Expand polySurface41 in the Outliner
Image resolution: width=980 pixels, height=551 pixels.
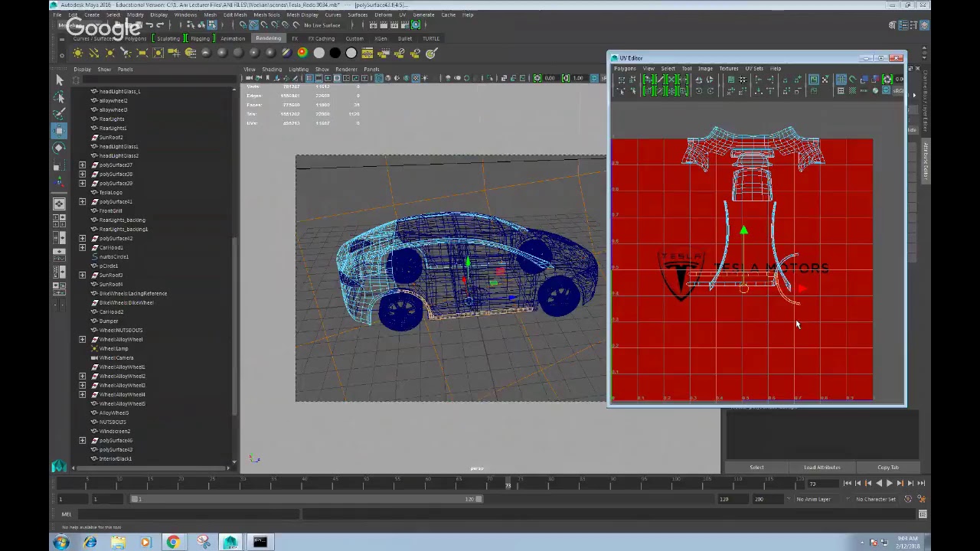tap(83, 201)
